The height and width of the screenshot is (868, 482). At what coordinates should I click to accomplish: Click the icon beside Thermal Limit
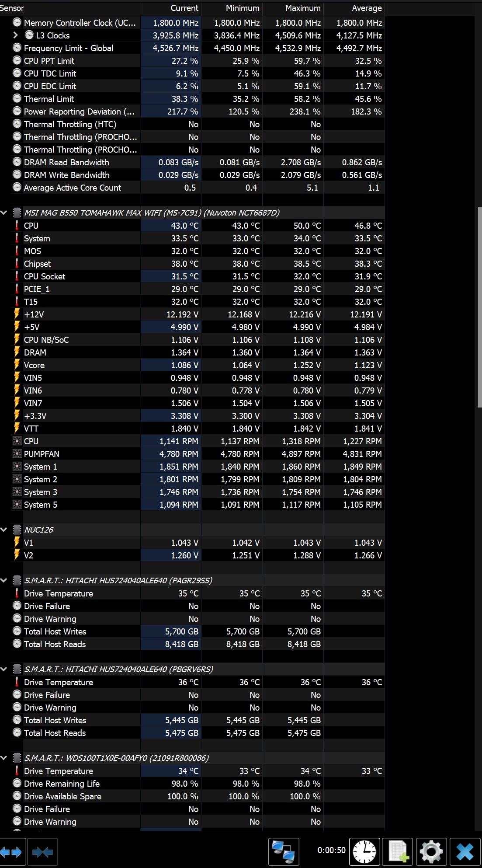[17, 98]
